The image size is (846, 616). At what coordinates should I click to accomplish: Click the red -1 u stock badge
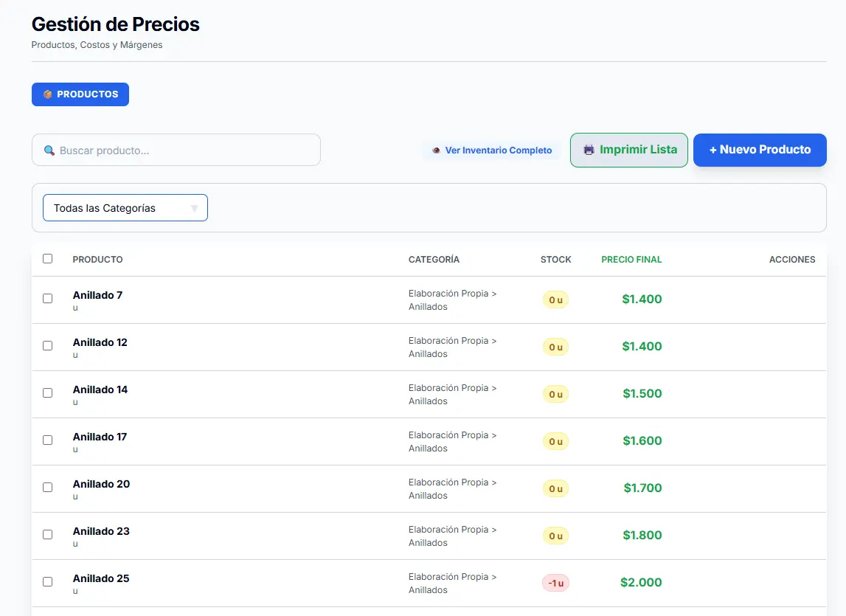click(555, 583)
